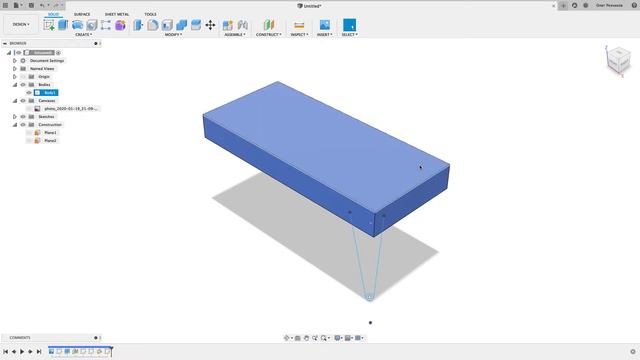Toggle visibility of Plane2
Screen dimensions: 640x360
(x=29, y=140)
